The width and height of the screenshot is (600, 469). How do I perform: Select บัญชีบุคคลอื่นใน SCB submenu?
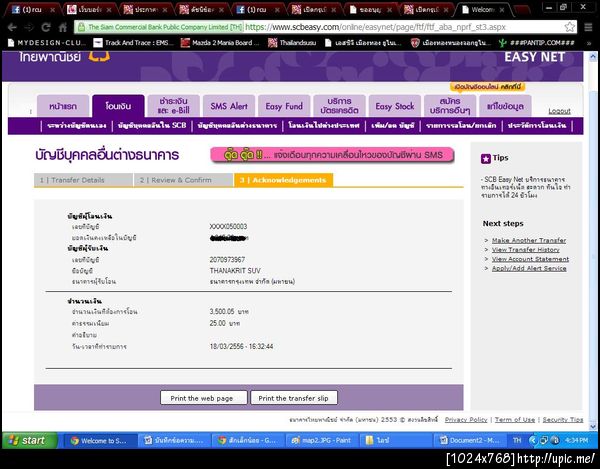pyautogui.click(x=152, y=125)
